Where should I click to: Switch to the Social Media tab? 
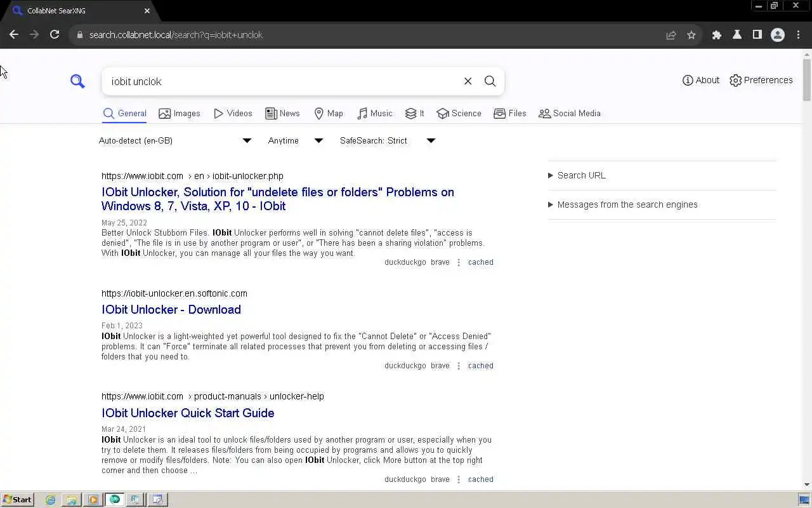[570, 114]
